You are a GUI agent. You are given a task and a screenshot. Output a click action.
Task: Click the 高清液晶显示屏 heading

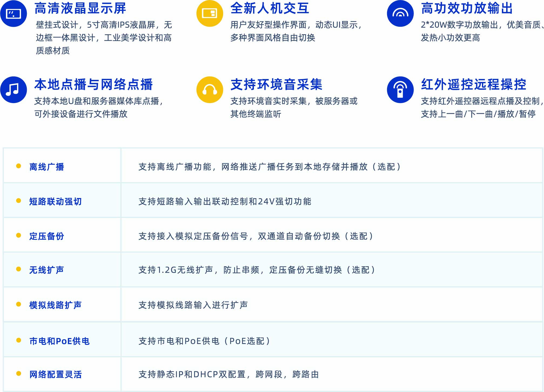coord(80,8)
